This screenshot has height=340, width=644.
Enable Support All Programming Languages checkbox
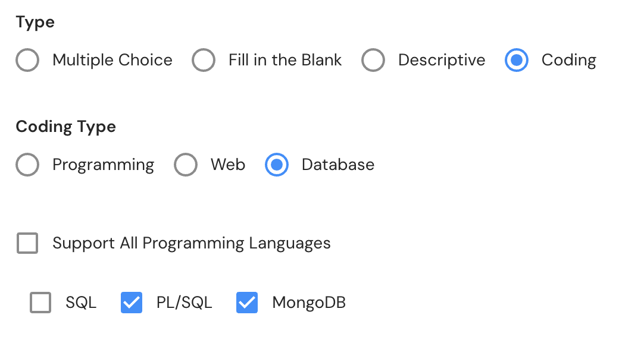27,243
